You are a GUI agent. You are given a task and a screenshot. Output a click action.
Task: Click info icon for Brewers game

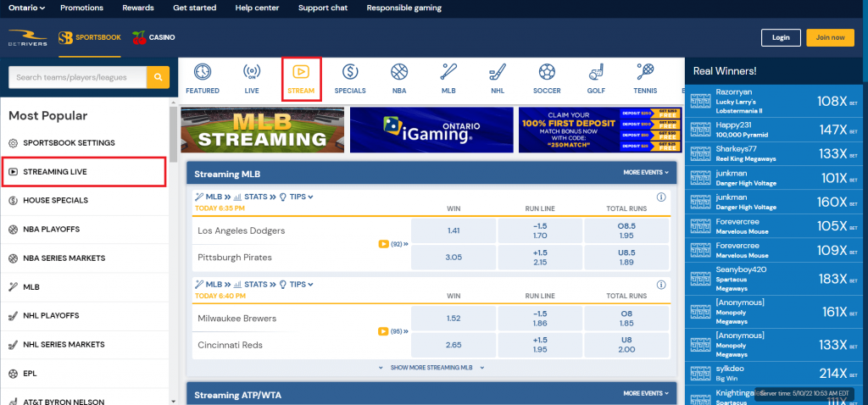[x=660, y=285]
